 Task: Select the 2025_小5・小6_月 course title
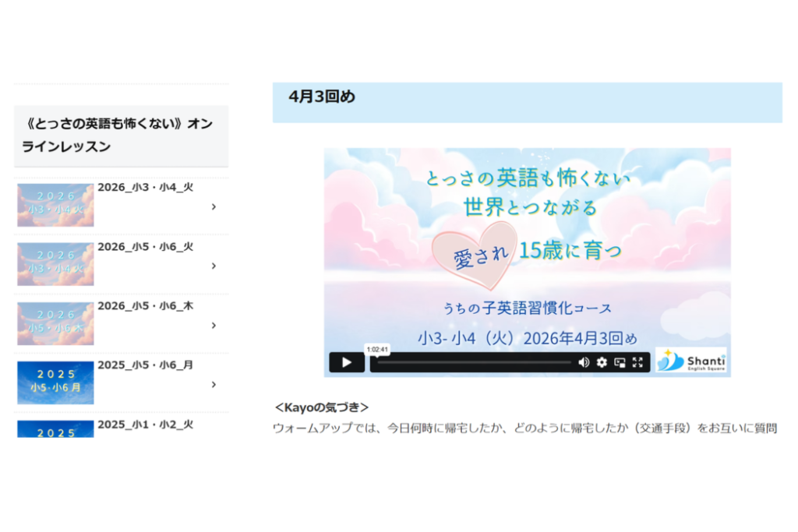[x=145, y=365]
